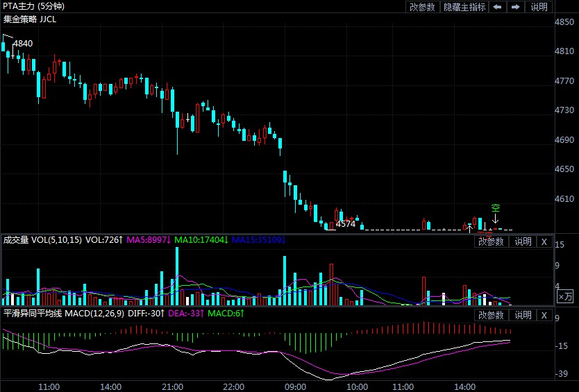This screenshot has width=579, height=392.
Task: Click the 成交量 VOL(5,10,15) indicator label
Action: 42,240
